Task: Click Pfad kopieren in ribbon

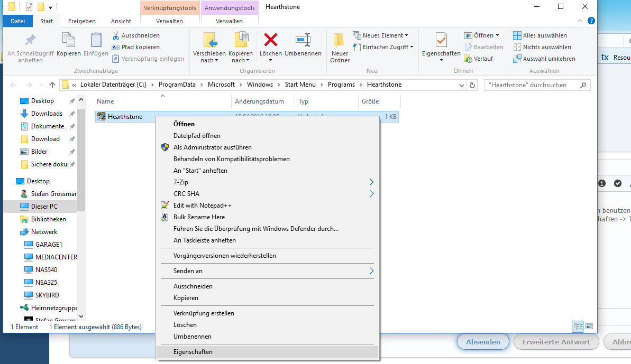Action: tap(136, 47)
